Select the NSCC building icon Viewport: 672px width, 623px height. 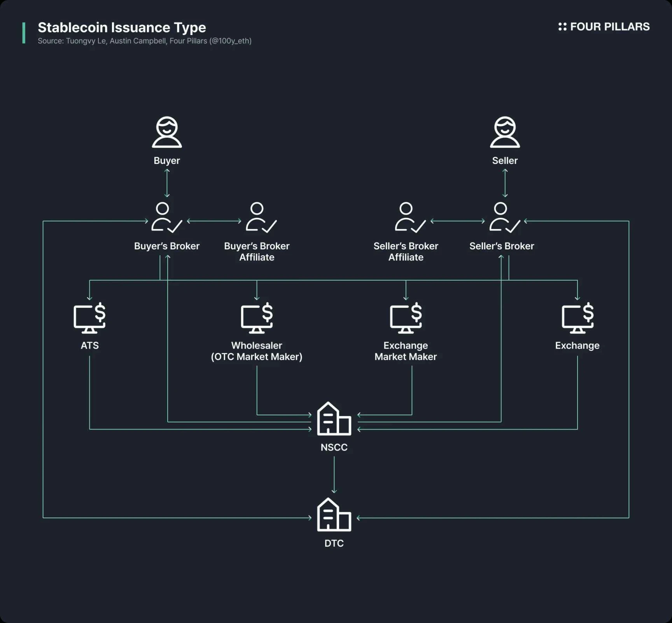coord(334,419)
